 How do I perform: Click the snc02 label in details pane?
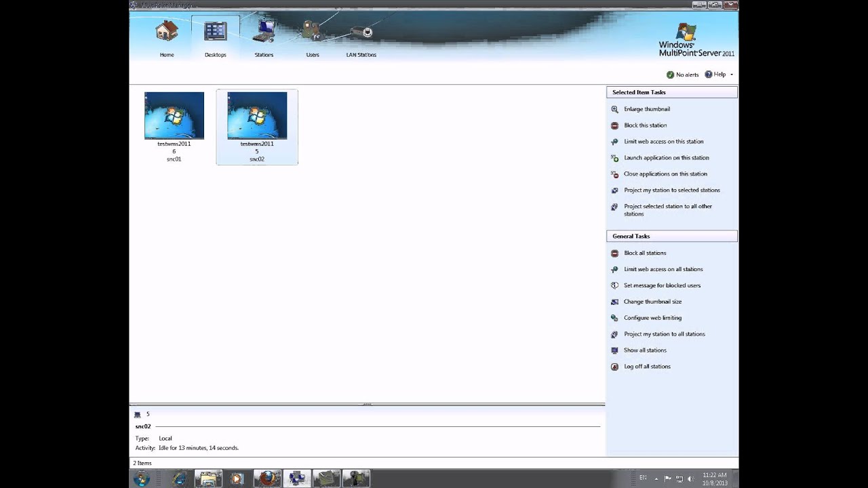[x=142, y=426]
